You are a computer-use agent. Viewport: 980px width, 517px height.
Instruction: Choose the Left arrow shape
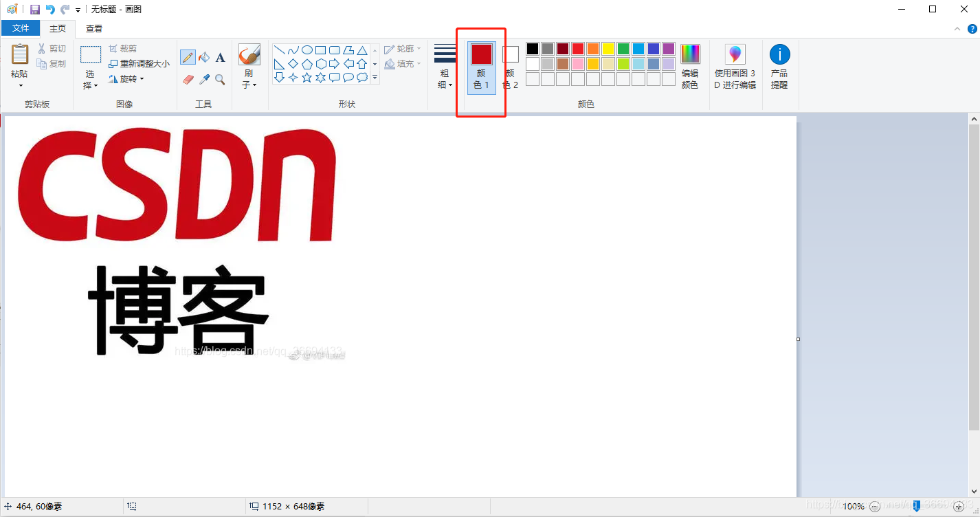coord(348,64)
